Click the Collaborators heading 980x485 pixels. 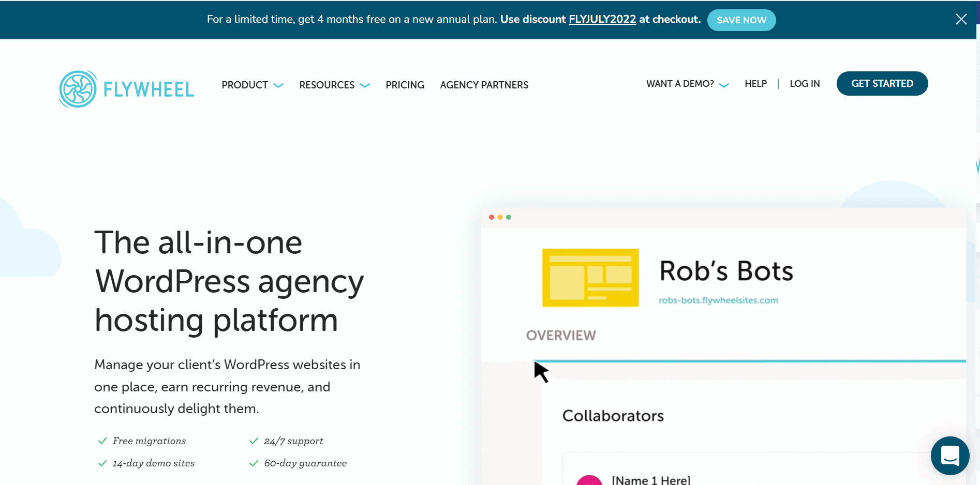point(613,416)
